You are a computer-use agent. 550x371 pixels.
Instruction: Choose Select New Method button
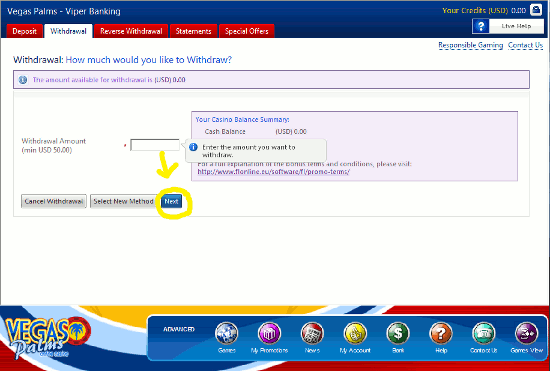[123, 201]
